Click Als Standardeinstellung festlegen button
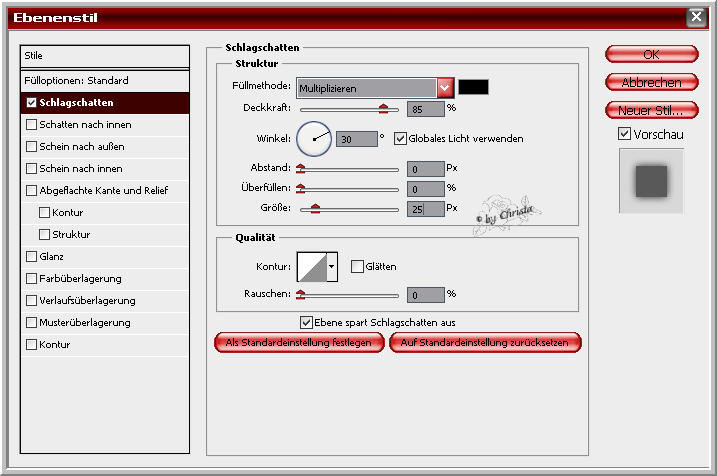The width and height of the screenshot is (717, 476). (299, 342)
